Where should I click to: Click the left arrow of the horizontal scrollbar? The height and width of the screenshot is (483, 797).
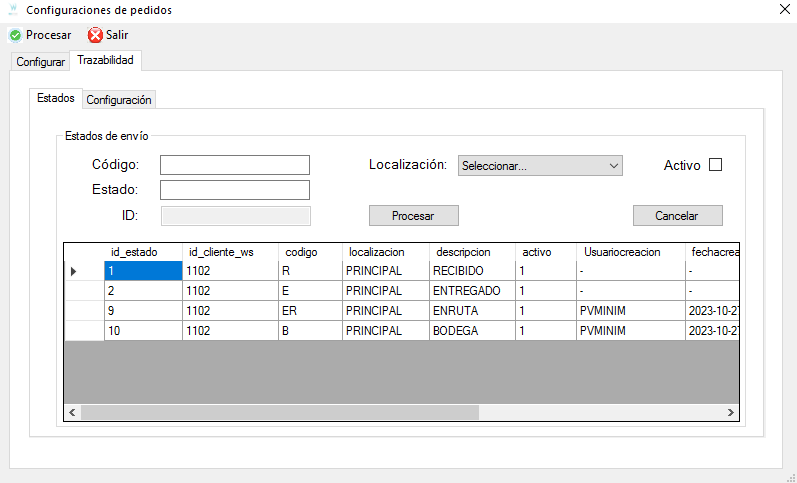[x=72, y=412]
